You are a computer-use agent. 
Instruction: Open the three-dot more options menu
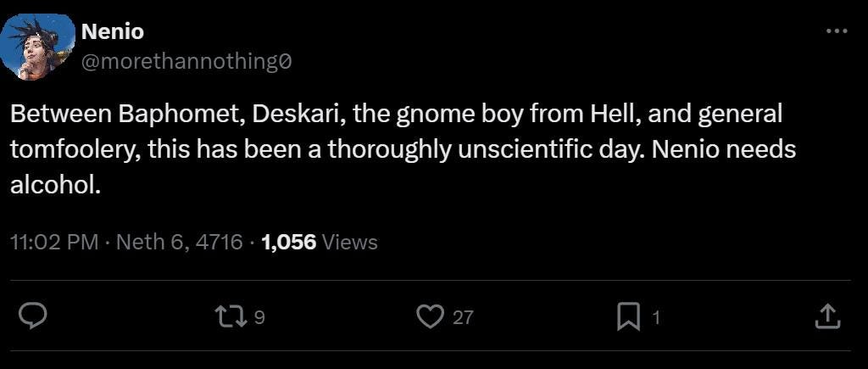pos(837,31)
